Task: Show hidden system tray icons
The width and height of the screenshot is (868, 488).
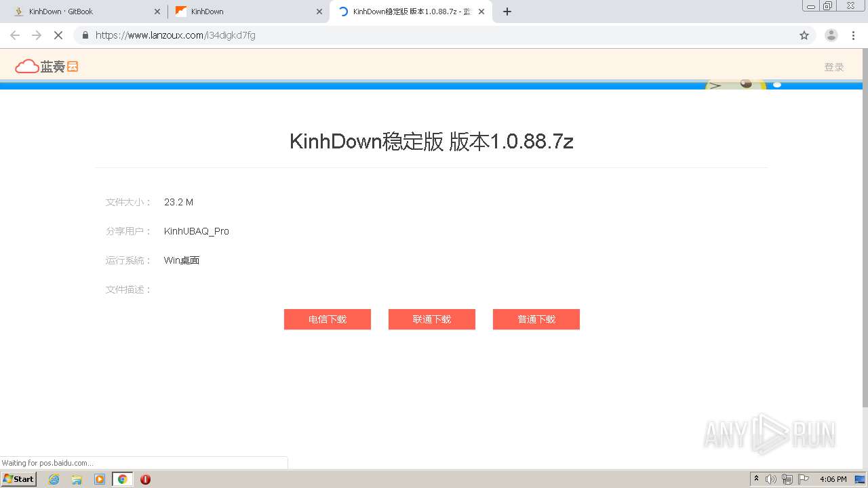Action: (756, 479)
